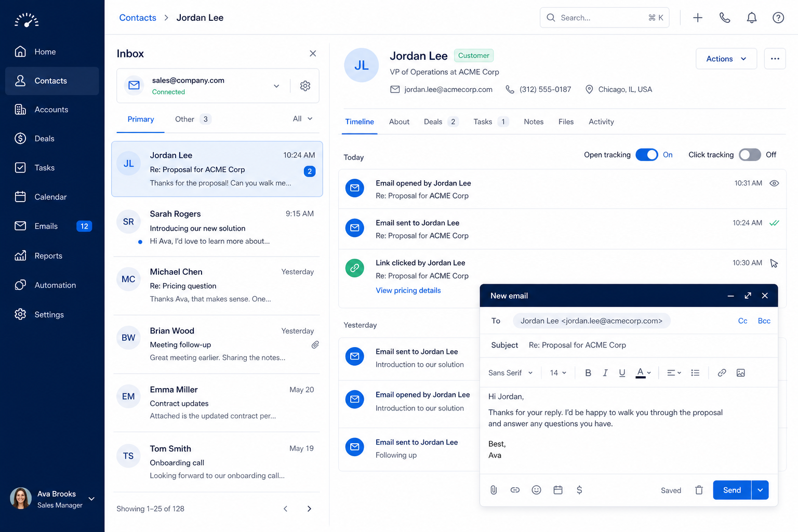Open Sarah Rogers email in inbox
This screenshot has width=798, height=532.
coord(217,228)
